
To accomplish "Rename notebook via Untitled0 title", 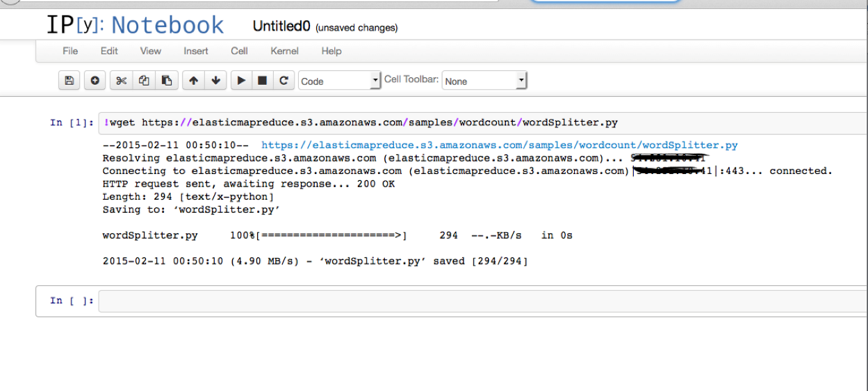I will pos(281,26).
